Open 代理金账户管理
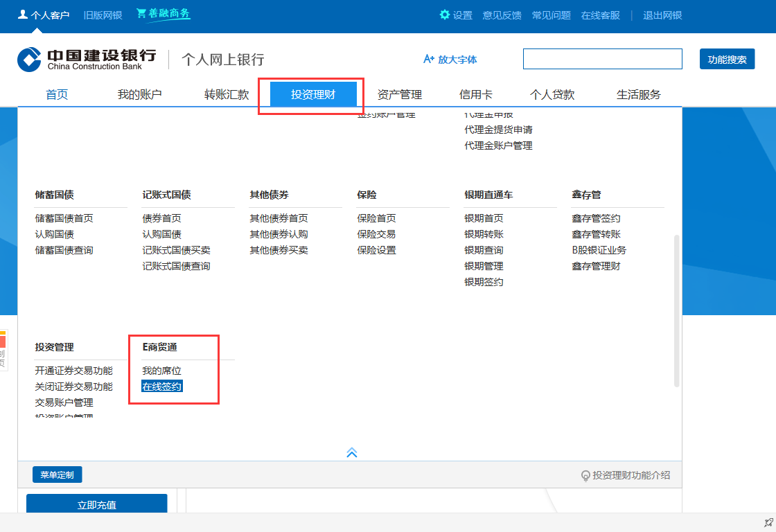The image size is (776, 532). click(498, 145)
